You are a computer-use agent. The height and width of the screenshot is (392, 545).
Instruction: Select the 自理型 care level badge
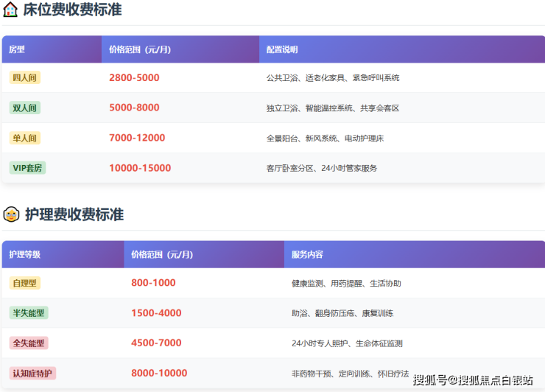tap(25, 283)
